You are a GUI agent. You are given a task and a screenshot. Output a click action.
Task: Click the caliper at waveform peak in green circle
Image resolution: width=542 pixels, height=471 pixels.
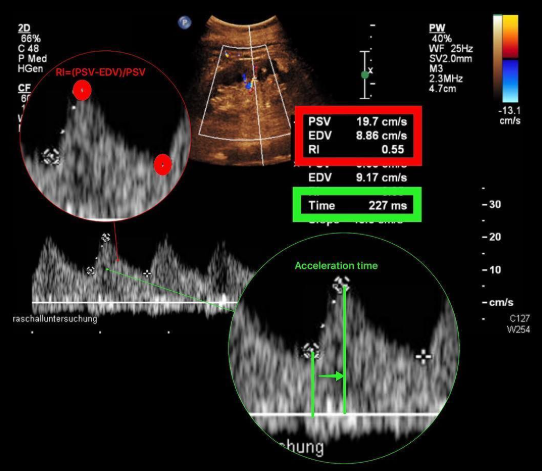tap(341, 284)
